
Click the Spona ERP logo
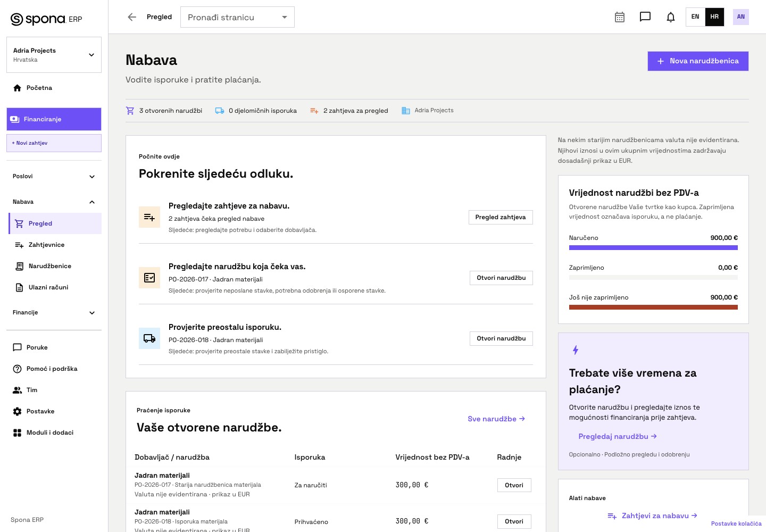pyautogui.click(x=47, y=19)
